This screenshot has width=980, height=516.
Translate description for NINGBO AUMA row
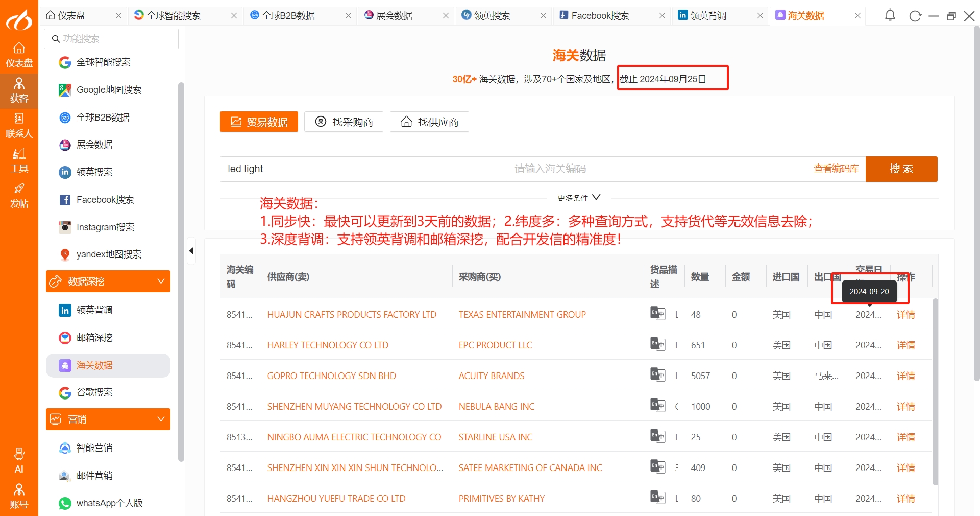[x=657, y=436]
